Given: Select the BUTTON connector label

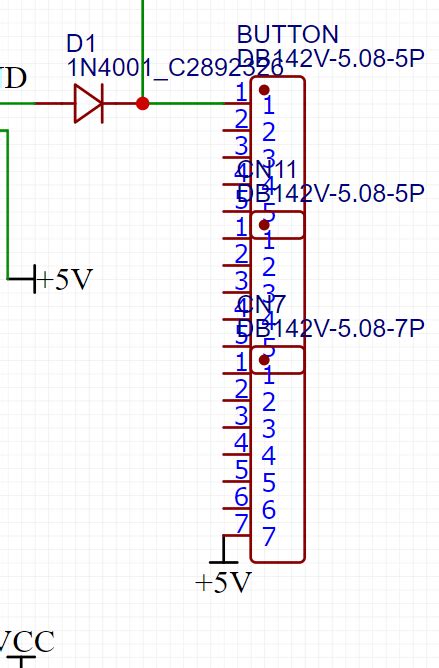Looking at the screenshot, I should pyautogui.click(x=288, y=35).
